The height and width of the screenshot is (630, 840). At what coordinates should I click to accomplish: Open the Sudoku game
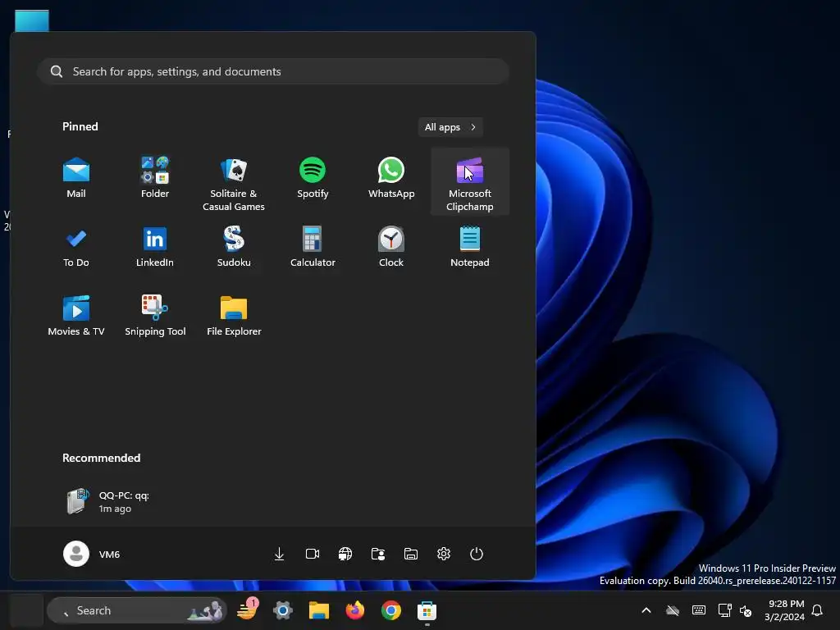click(x=234, y=248)
